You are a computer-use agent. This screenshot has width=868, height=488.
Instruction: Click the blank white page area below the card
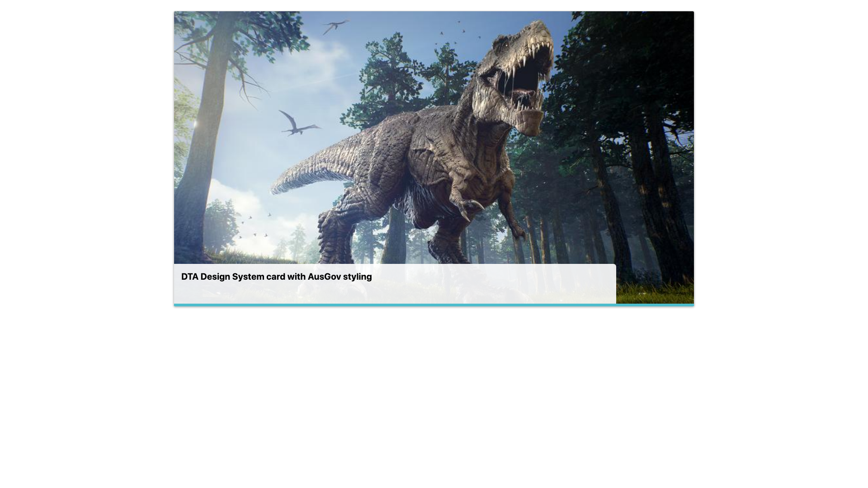click(x=434, y=398)
